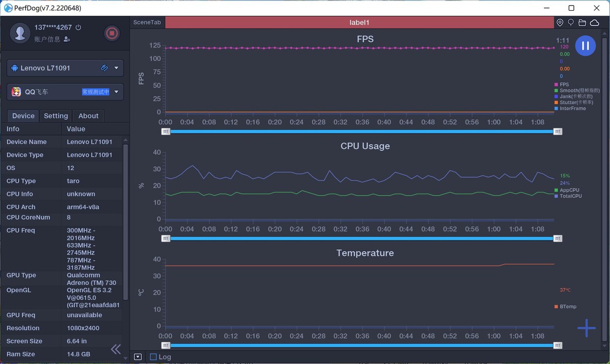Open the folder icon for saved records
610x364 pixels.
tap(582, 23)
